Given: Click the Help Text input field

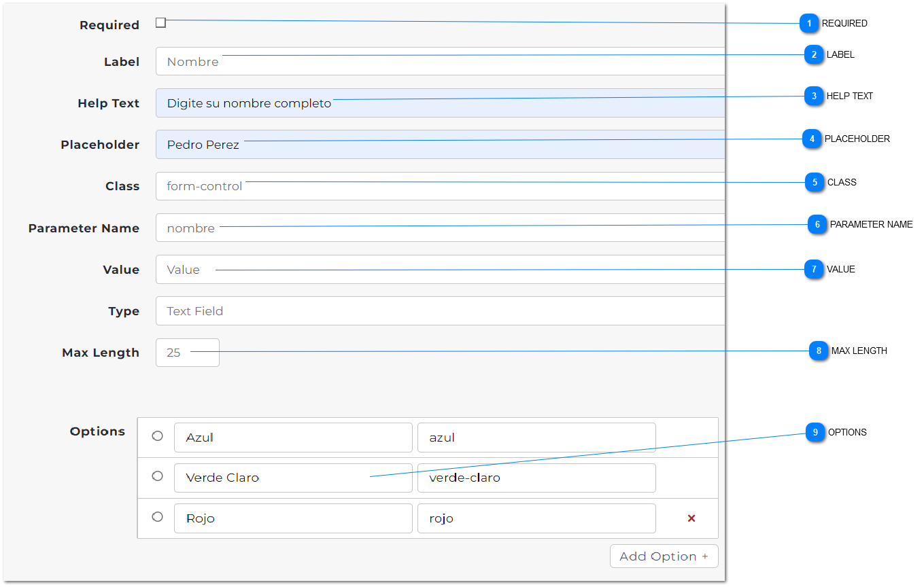Looking at the screenshot, I should pos(439,103).
